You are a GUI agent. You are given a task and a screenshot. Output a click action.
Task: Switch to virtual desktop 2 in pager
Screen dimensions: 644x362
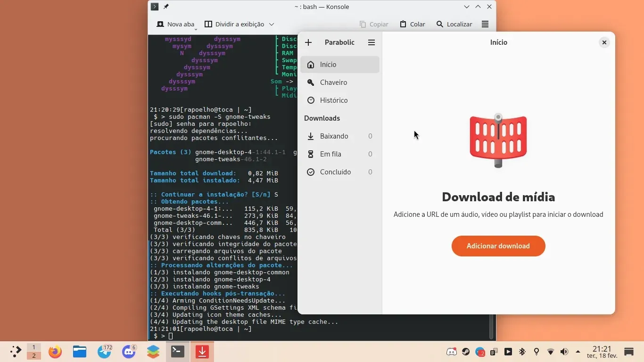(x=33, y=356)
